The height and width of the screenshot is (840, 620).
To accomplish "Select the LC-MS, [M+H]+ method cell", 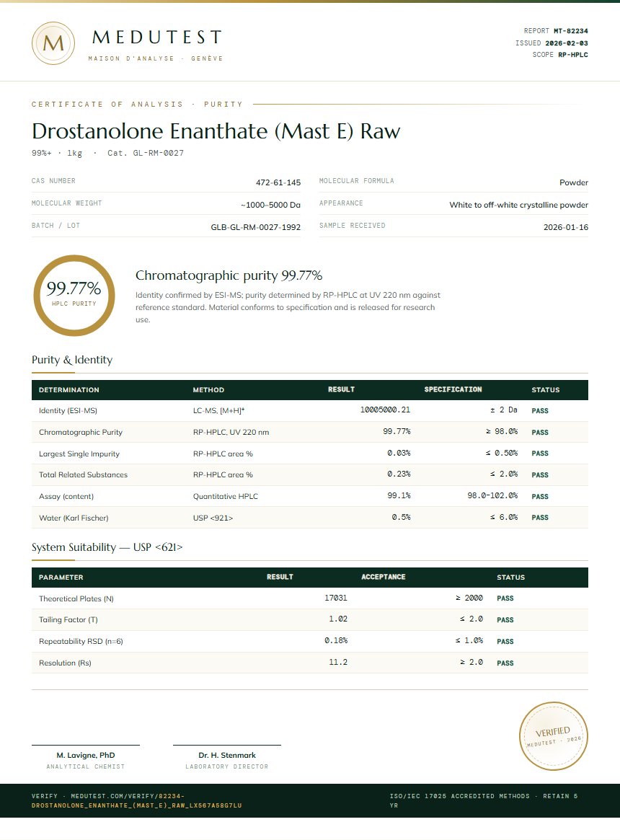I will tap(218, 411).
